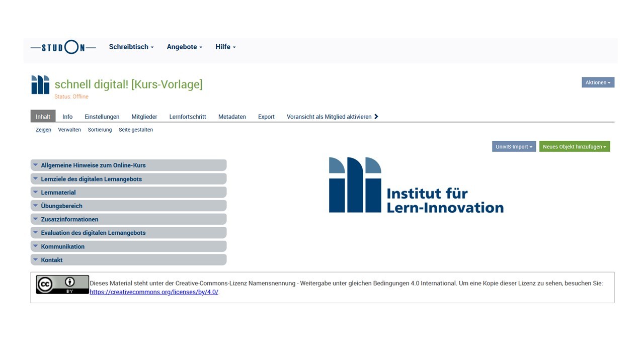Expand Evaluation des digitalen Lernangebots section

128,233
